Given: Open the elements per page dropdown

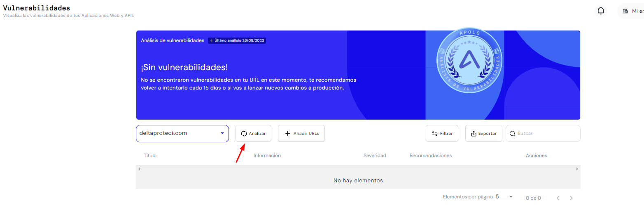Looking at the screenshot, I should (x=504, y=197).
